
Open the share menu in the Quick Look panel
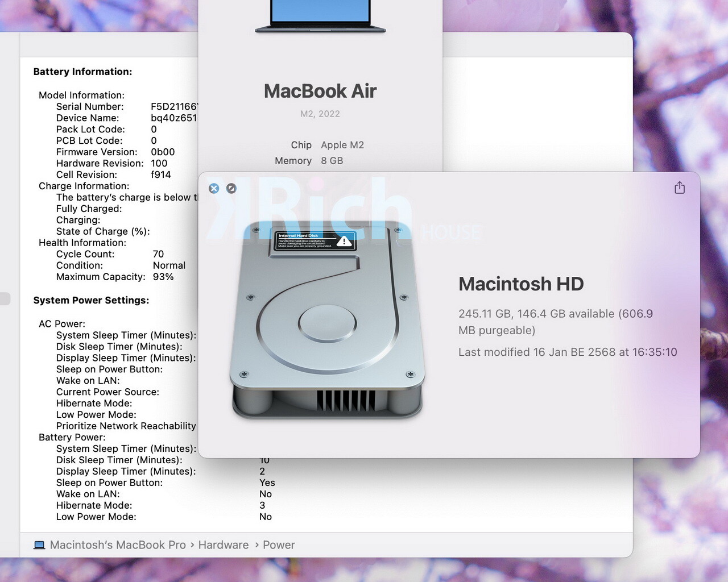point(680,188)
